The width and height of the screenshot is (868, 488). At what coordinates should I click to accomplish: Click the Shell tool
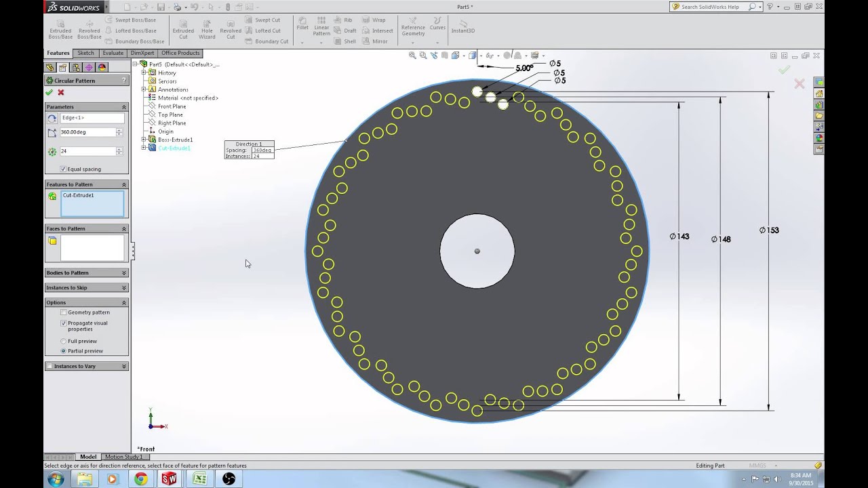[x=344, y=41]
